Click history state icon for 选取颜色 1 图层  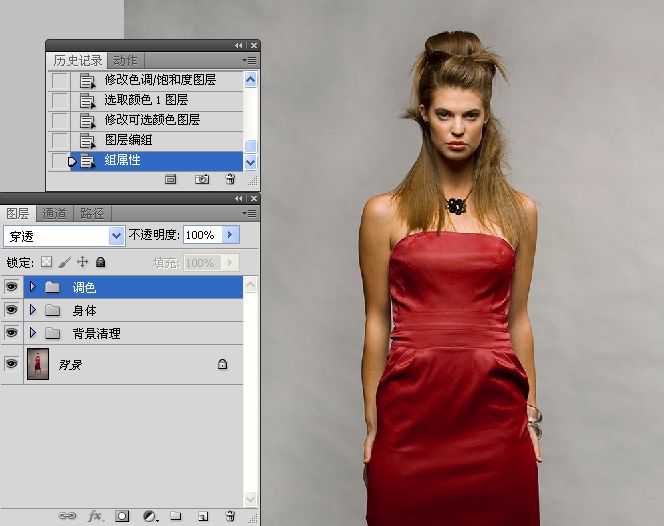(x=87, y=100)
